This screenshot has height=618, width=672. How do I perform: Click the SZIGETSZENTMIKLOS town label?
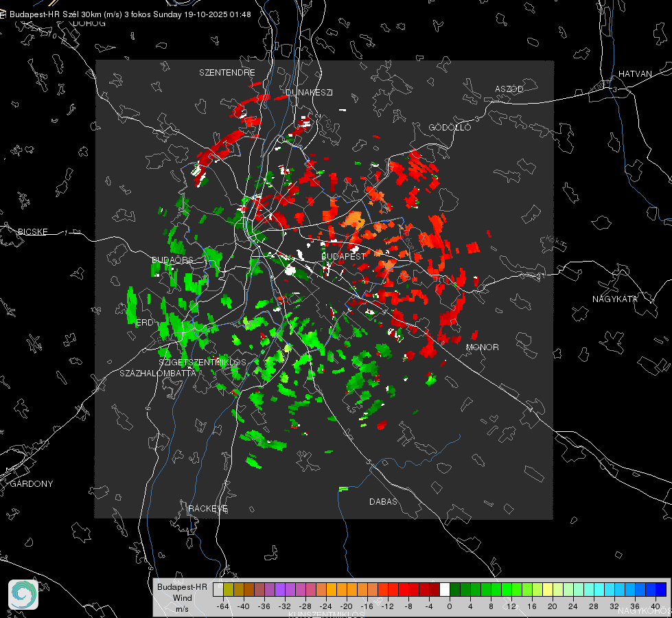pyautogui.click(x=202, y=362)
